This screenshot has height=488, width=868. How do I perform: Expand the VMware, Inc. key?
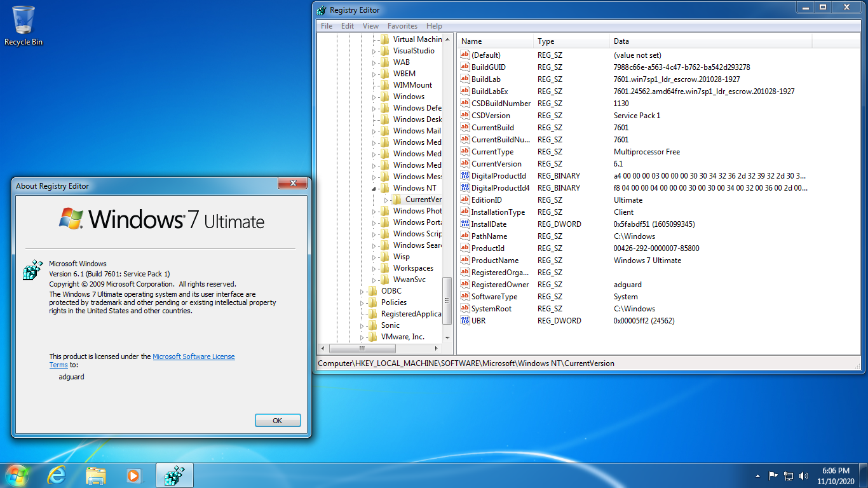[362, 337]
